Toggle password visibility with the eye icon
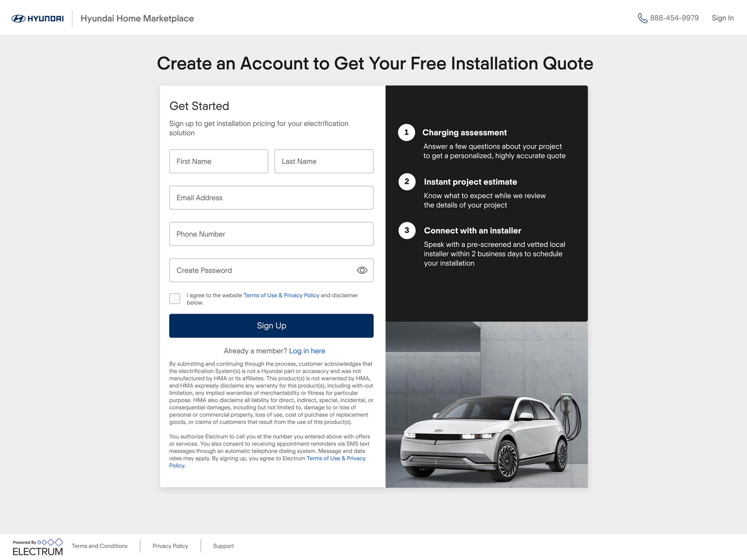This screenshot has width=747, height=560. point(362,270)
